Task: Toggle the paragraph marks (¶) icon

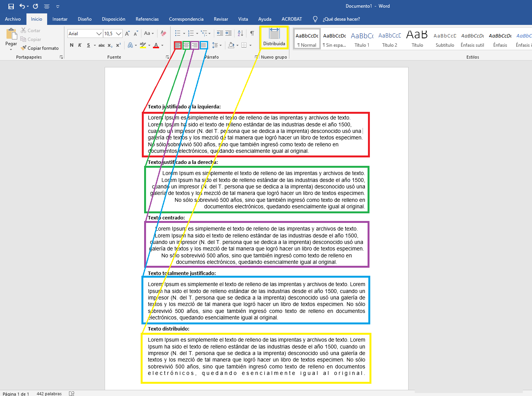Action: [x=252, y=33]
